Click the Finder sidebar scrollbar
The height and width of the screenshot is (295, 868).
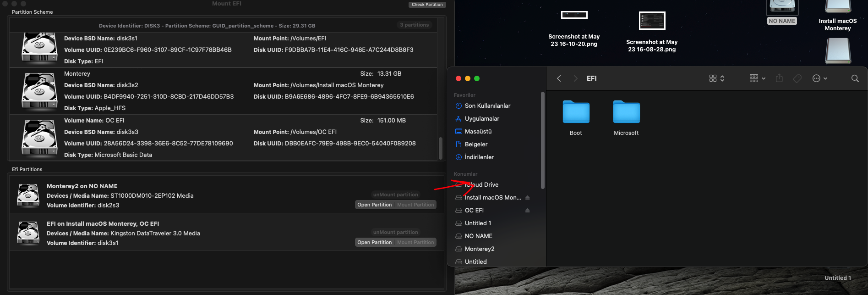[543, 140]
